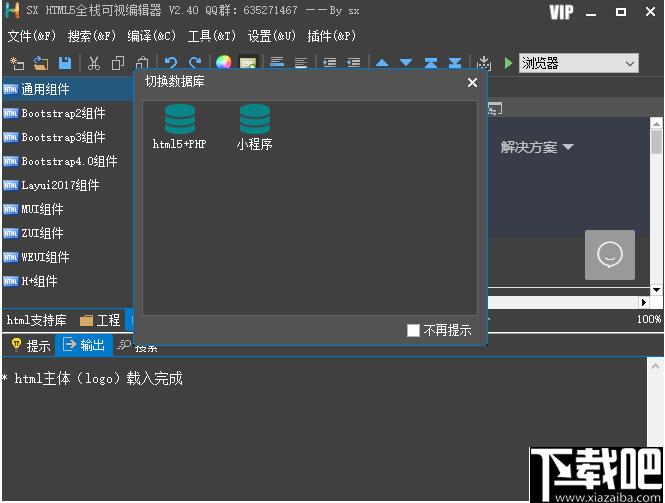Click the green run play icon
This screenshot has height=503, width=665.
(508, 63)
